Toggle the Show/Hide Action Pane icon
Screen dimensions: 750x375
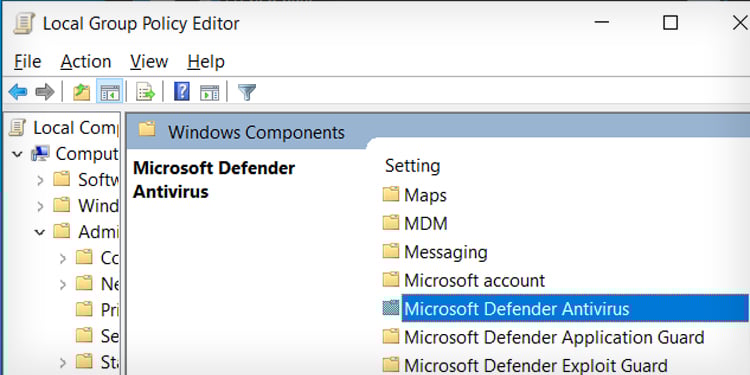pos(209,91)
